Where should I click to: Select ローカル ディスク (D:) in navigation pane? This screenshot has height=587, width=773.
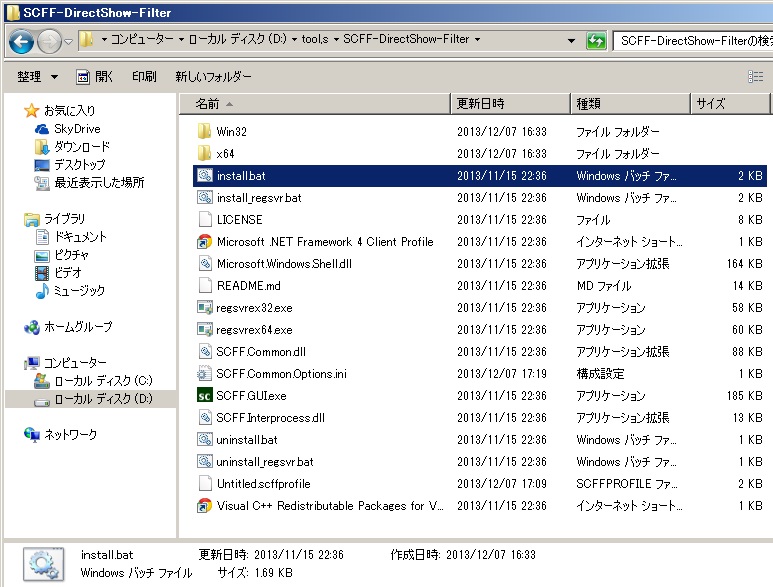[x=103, y=398]
